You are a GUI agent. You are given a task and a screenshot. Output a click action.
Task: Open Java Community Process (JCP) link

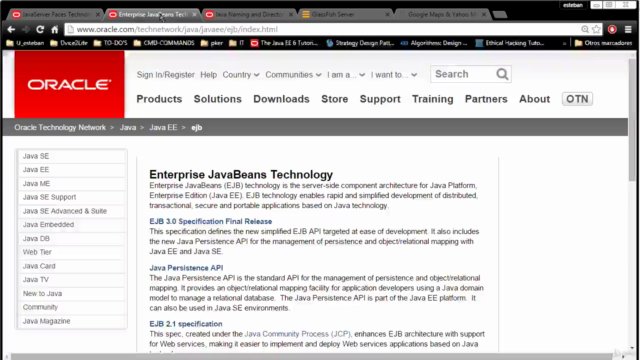coord(297,334)
